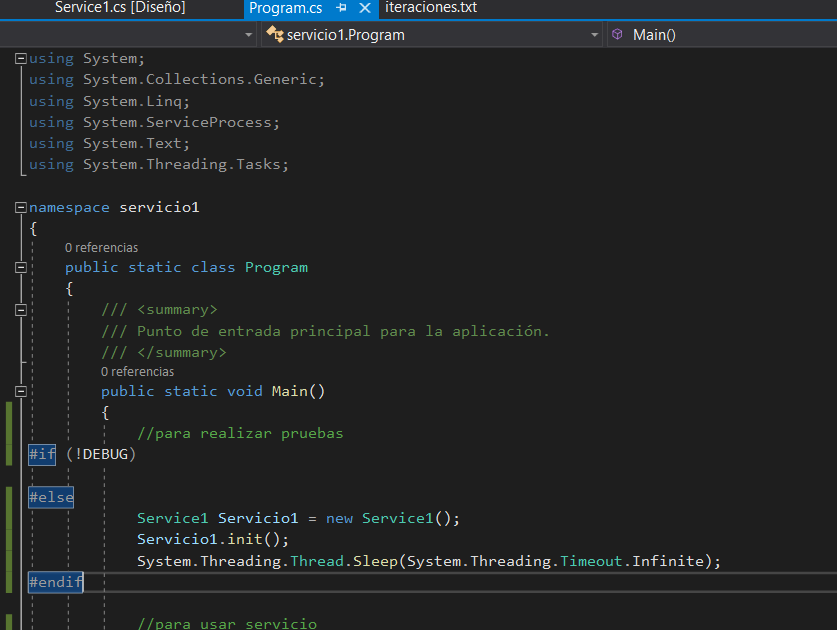The image size is (837, 630).
Task: Click the collapse box beside namespace servicio1
Action: (20, 207)
